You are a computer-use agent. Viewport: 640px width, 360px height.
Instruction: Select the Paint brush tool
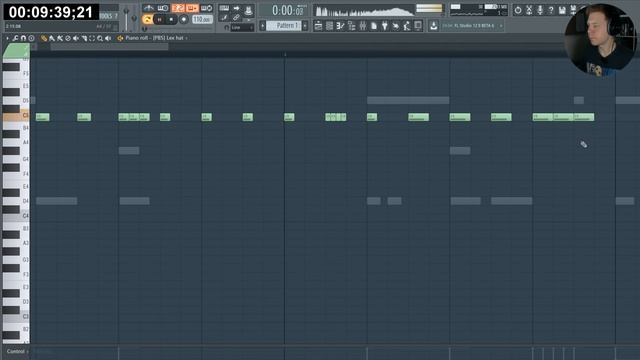click(52, 38)
